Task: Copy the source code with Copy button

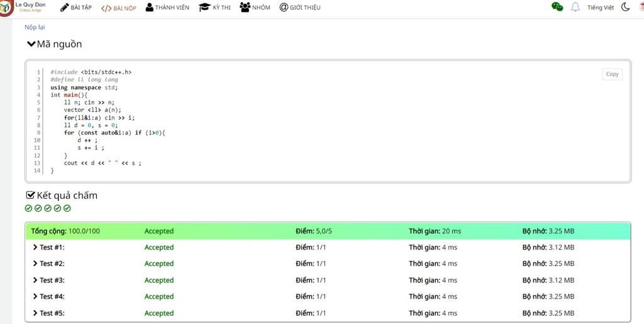Action: coord(612,74)
